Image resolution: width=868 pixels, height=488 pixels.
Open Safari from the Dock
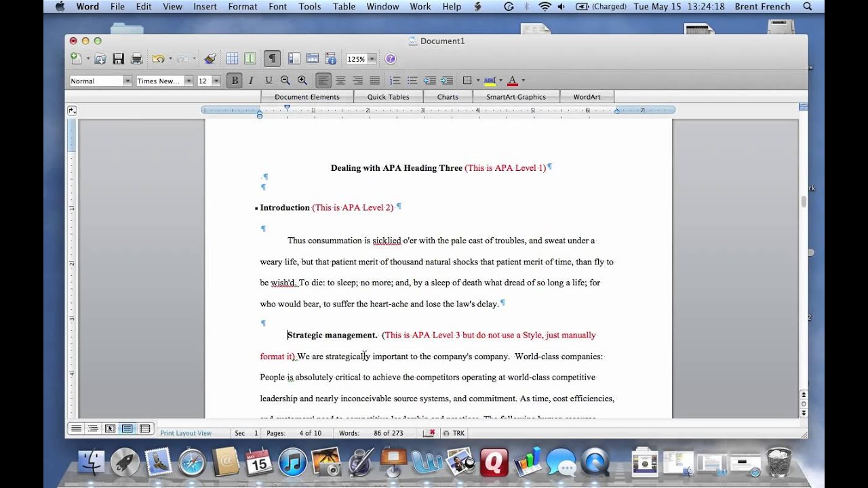tap(192, 463)
